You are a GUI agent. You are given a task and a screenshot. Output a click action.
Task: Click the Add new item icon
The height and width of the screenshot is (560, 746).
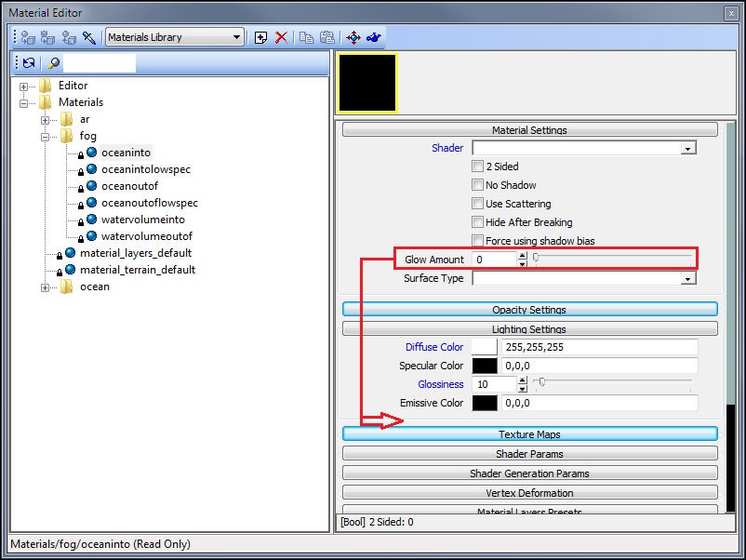260,37
